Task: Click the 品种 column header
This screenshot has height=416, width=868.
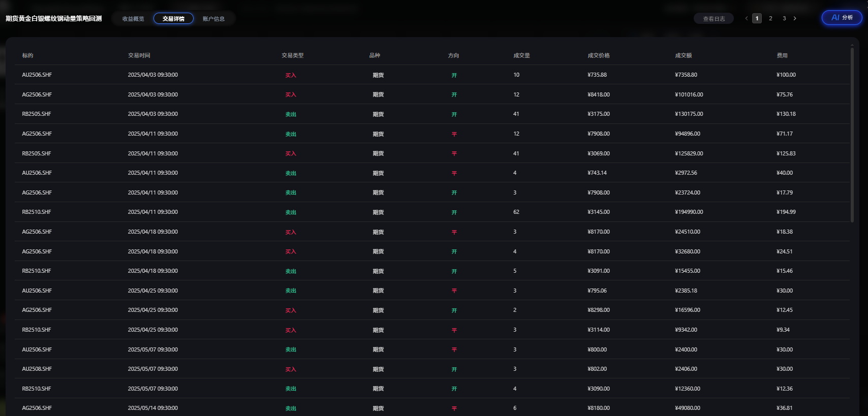Action: [375, 55]
